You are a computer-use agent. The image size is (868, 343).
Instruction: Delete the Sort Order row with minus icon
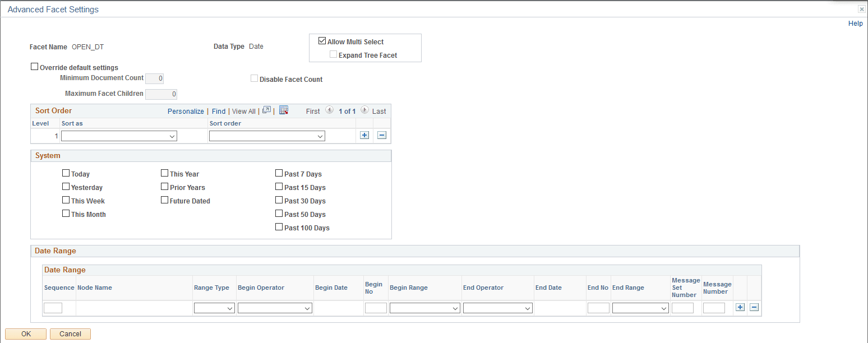click(x=381, y=135)
